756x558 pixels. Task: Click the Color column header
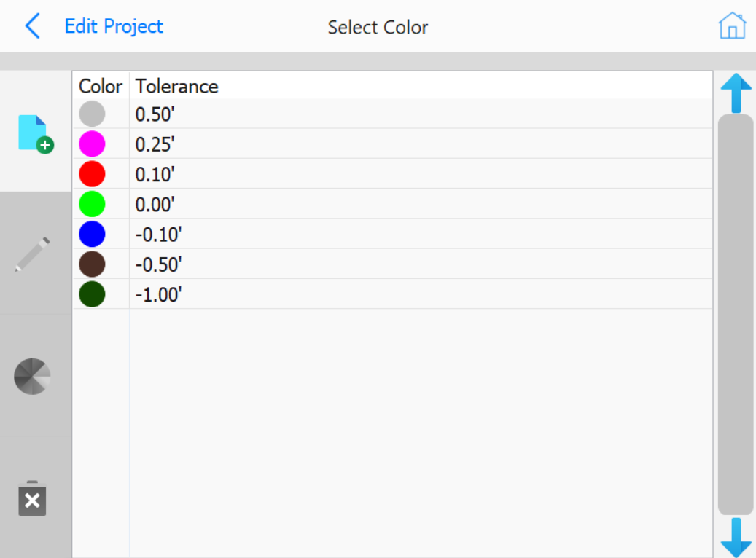point(101,86)
